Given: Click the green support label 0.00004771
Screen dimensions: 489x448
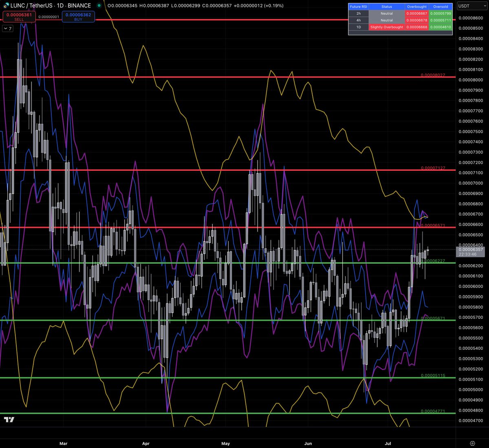Looking at the screenshot, I should (x=433, y=411).
